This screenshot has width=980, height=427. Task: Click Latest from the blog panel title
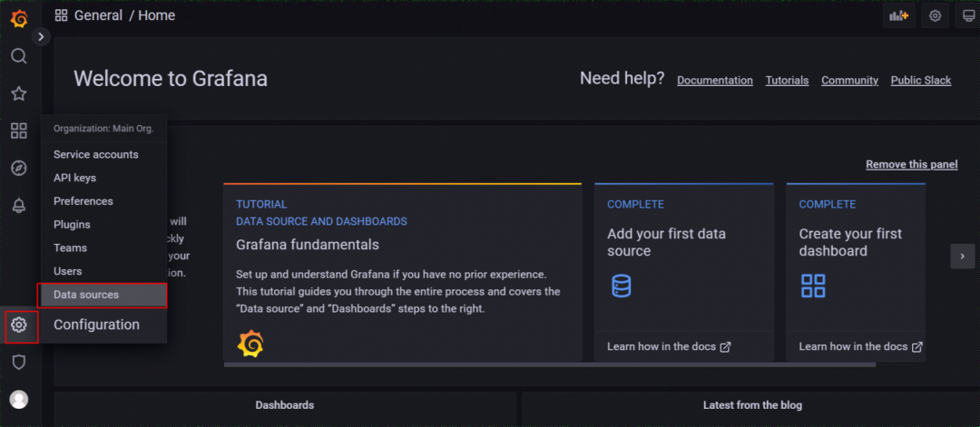[752, 405]
